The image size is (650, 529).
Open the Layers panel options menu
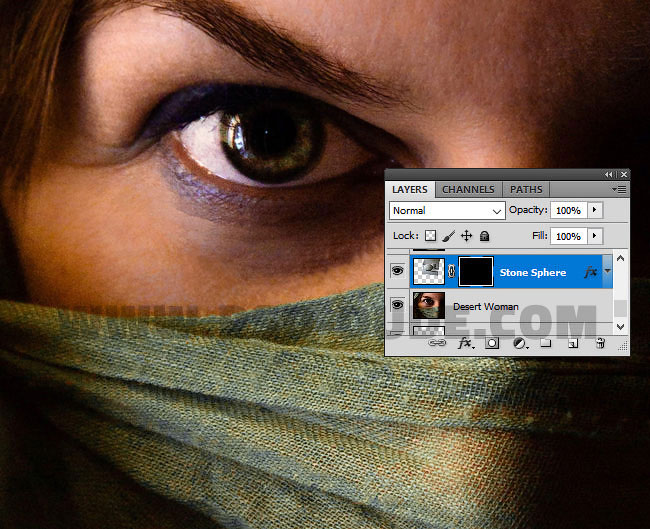point(619,189)
